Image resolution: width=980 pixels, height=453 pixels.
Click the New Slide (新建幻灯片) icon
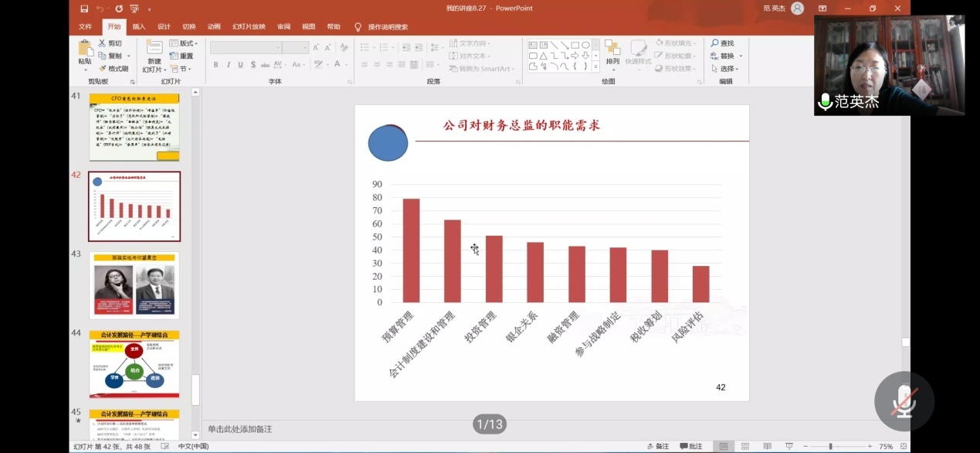pyautogui.click(x=154, y=48)
